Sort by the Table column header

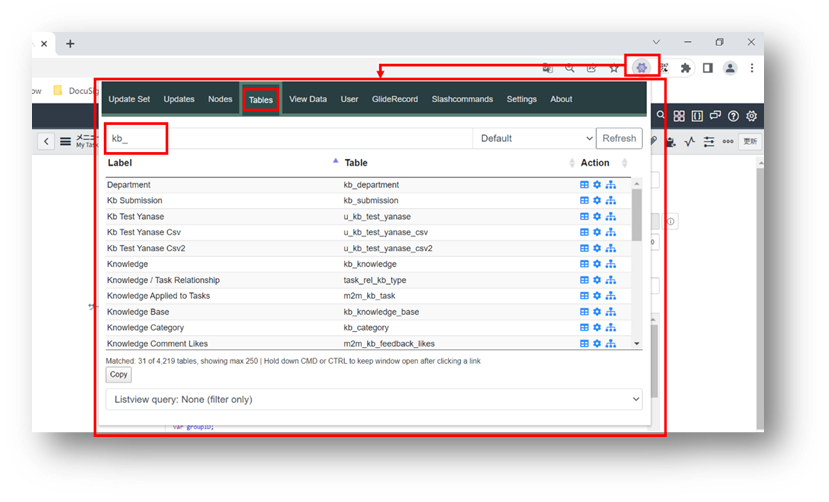coord(356,163)
